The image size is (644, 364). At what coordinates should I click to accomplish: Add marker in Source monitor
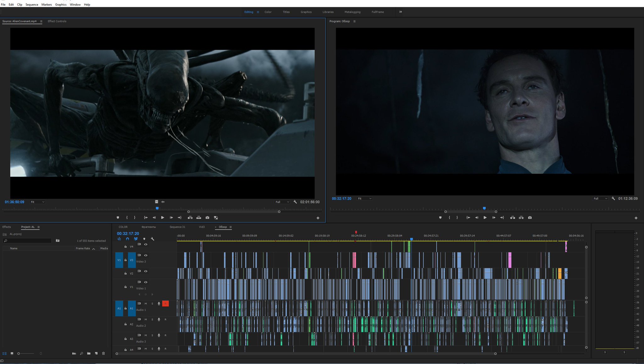pyautogui.click(x=118, y=218)
